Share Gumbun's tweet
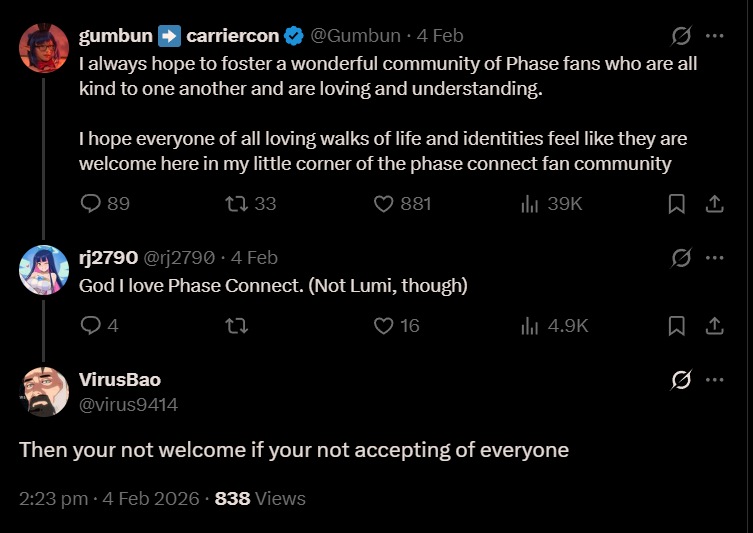This screenshot has height=533, width=753. pyautogui.click(x=715, y=204)
